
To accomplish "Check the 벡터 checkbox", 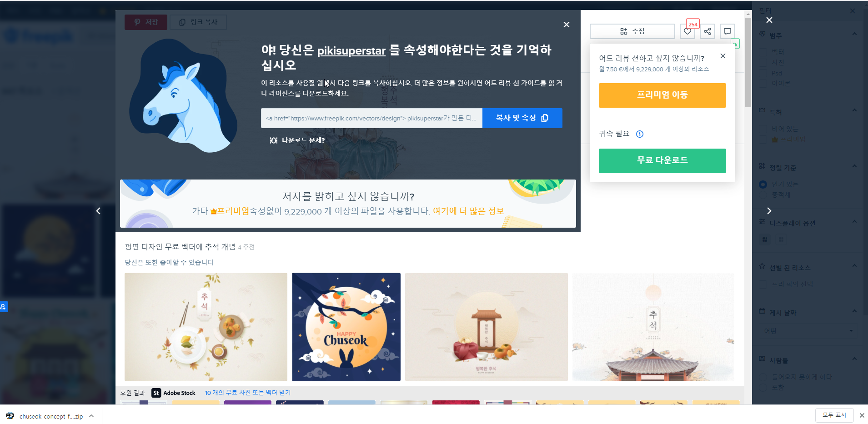I will pyautogui.click(x=763, y=52).
